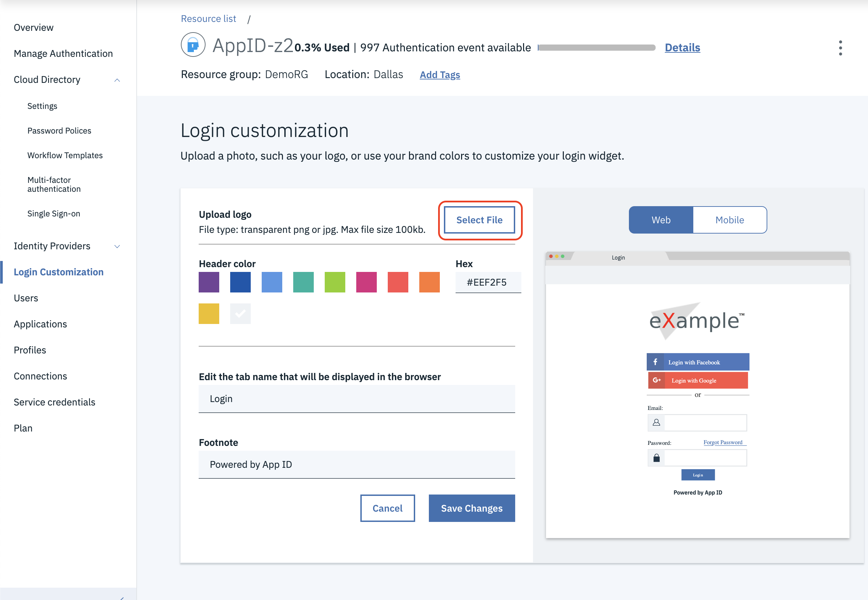Viewport: 868px width, 600px height.
Task: Open the Profiles page
Action: click(x=30, y=350)
